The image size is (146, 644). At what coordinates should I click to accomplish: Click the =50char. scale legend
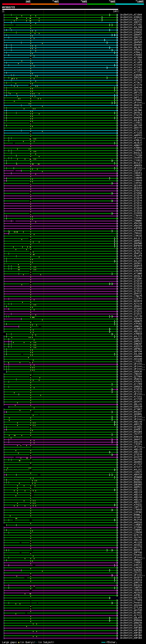tap(109, 642)
